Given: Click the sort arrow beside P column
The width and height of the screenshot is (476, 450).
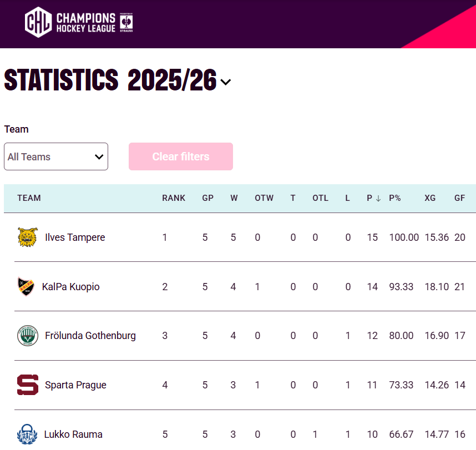Looking at the screenshot, I should [x=378, y=198].
